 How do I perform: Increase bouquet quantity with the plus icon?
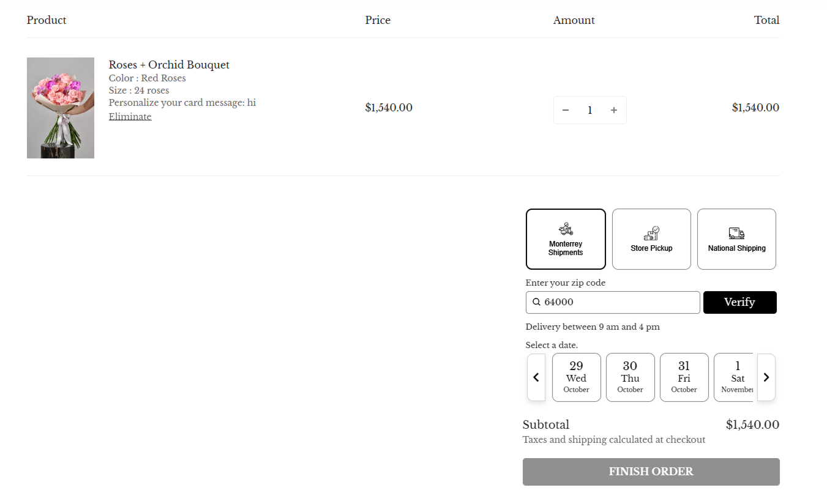[613, 110]
